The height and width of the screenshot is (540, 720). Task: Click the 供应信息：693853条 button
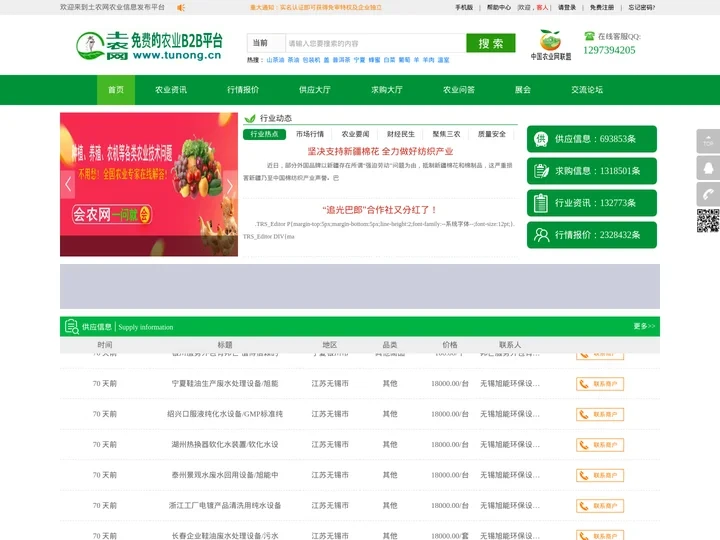coord(592,139)
